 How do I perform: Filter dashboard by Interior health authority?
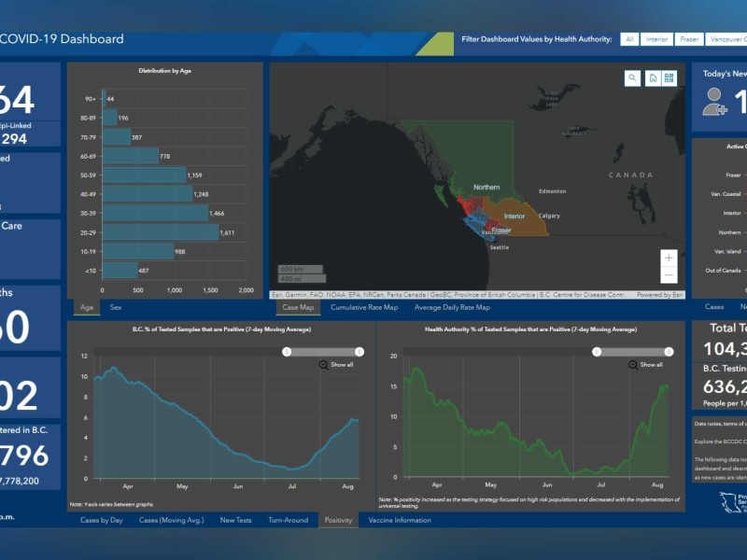[657, 39]
